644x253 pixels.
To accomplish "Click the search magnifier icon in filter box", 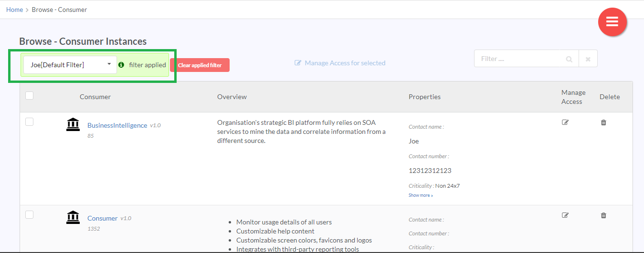I will click(x=569, y=59).
